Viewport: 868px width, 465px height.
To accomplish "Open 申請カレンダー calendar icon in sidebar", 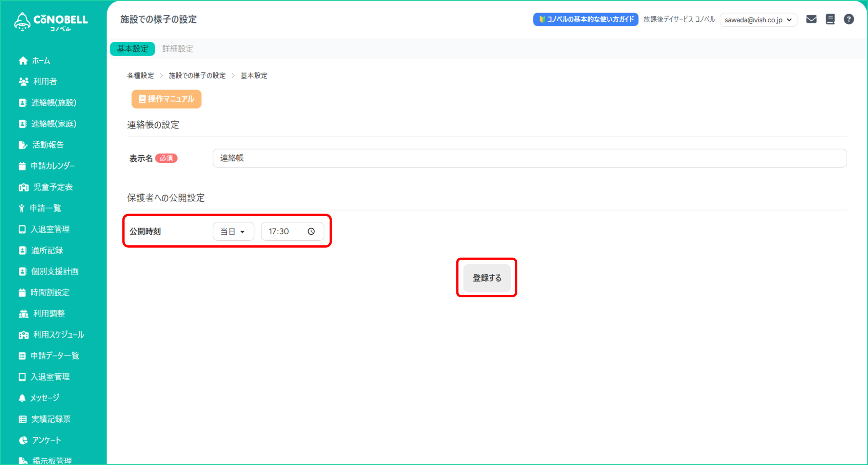I will [x=22, y=166].
